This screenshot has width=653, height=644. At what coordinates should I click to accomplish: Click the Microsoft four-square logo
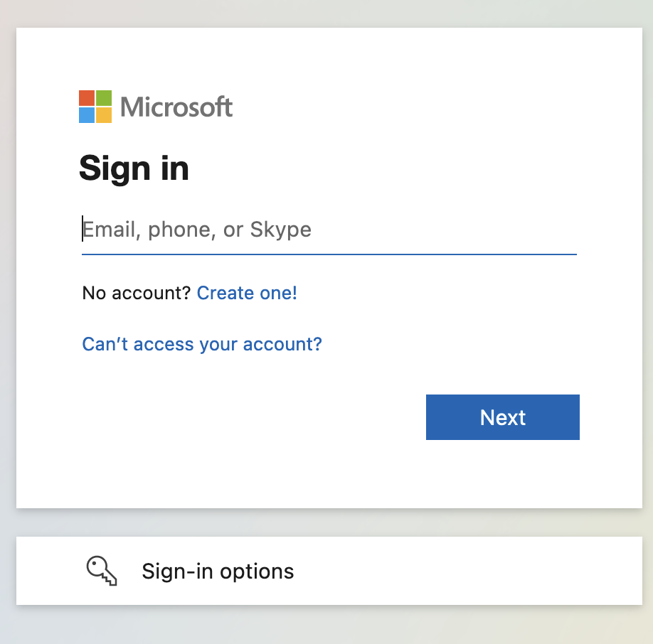tap(95, 107)
